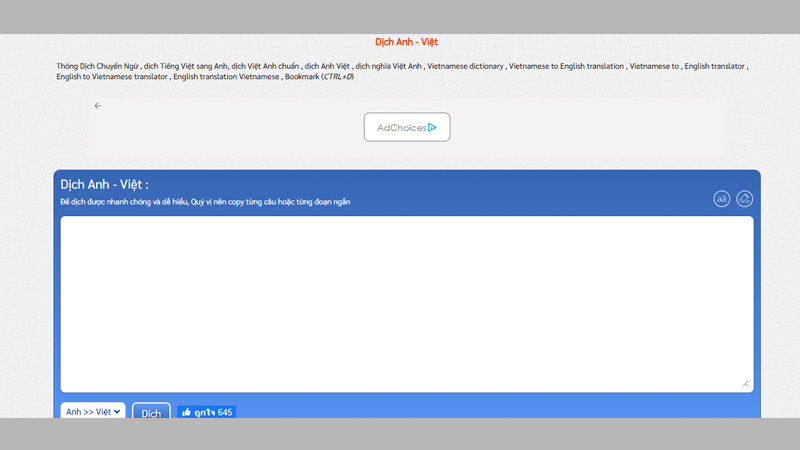The height and width of the screenshot is (450, 800).
Task: Click 'English to Vietnamese translator' text
Action: (112, 77)
